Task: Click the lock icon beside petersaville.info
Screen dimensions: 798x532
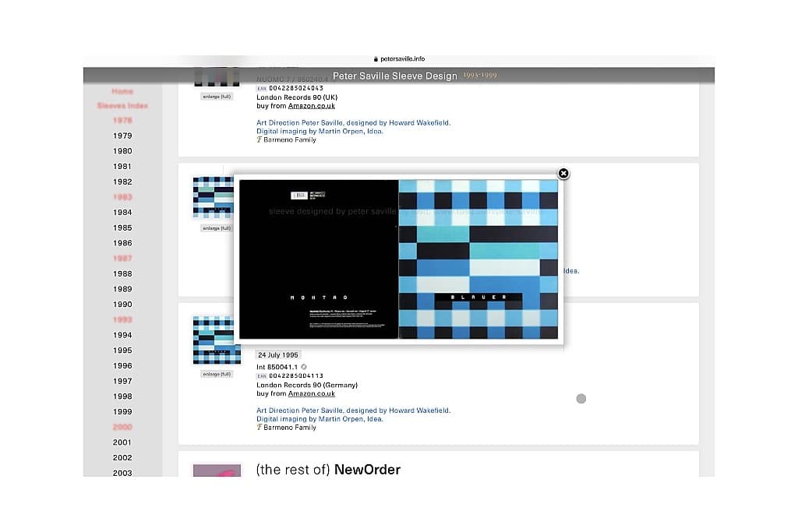Action: point(376,59)
